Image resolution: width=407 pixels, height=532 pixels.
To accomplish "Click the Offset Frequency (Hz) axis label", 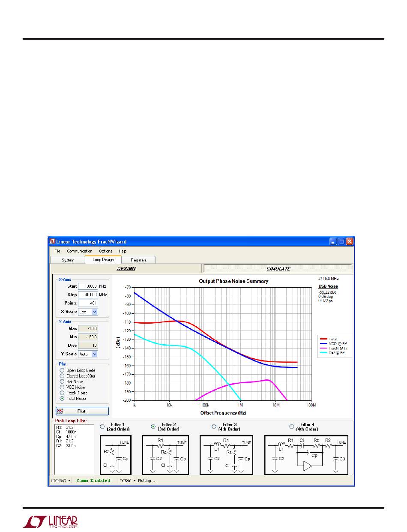I will coord(223,413).
